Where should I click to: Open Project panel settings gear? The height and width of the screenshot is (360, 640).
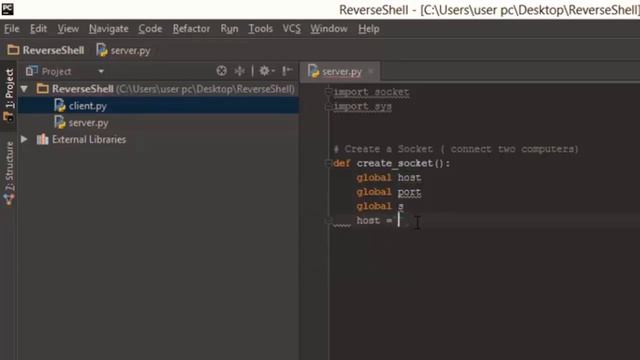[267, 71]
